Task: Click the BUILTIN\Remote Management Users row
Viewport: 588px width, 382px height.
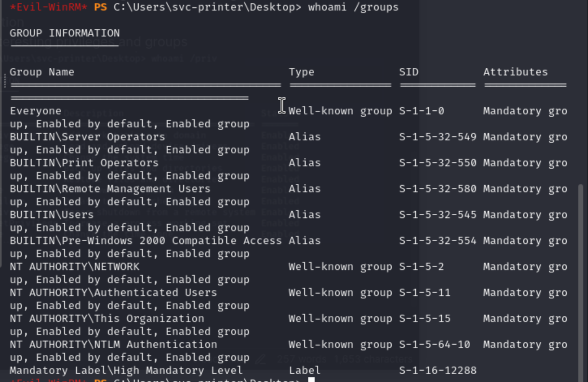Action: [x=110, y=189]
